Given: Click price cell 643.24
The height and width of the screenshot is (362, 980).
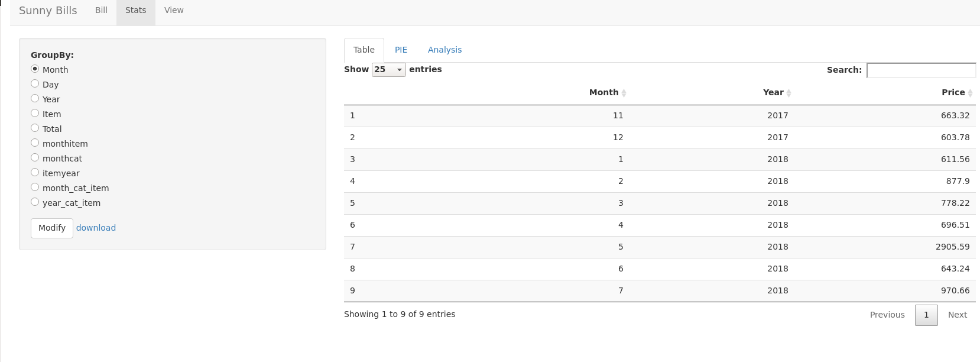Looking at the screenshot, I should click(955, 269).
